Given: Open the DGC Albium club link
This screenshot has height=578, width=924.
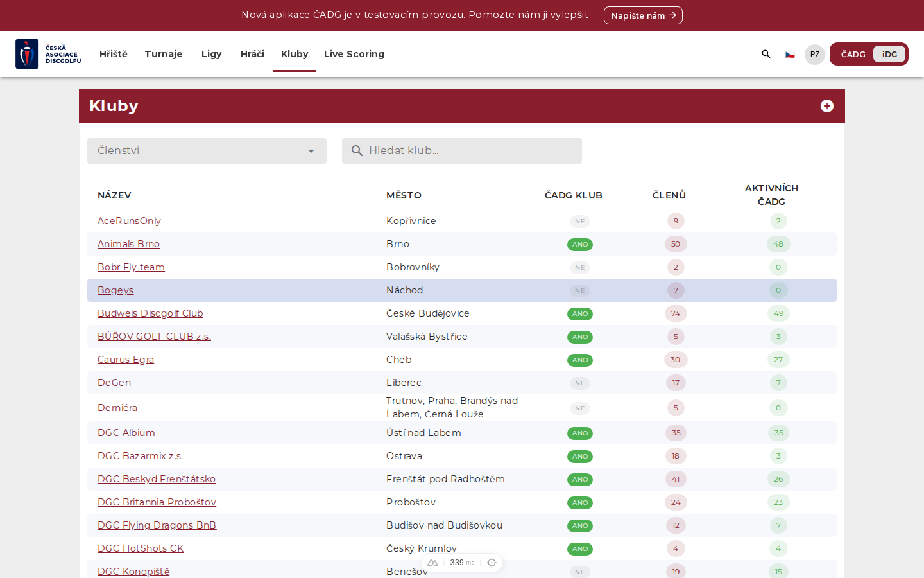Looking at the screenshot, I should pyautogui.click(x=126, y=433).
